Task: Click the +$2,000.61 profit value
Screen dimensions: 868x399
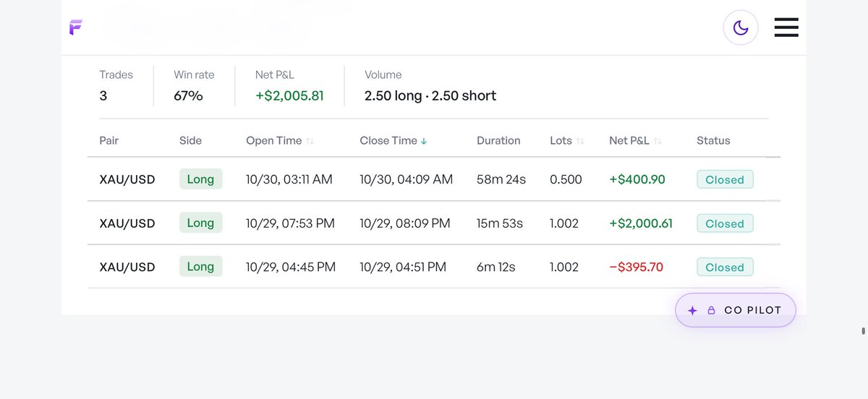Action: click(x=641, y=223)
